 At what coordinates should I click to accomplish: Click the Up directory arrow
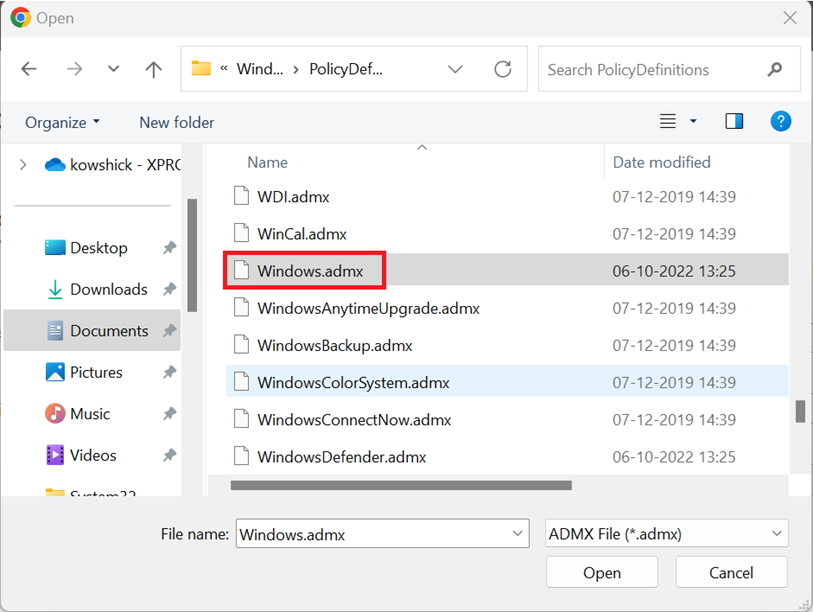(x=153, y=70)
